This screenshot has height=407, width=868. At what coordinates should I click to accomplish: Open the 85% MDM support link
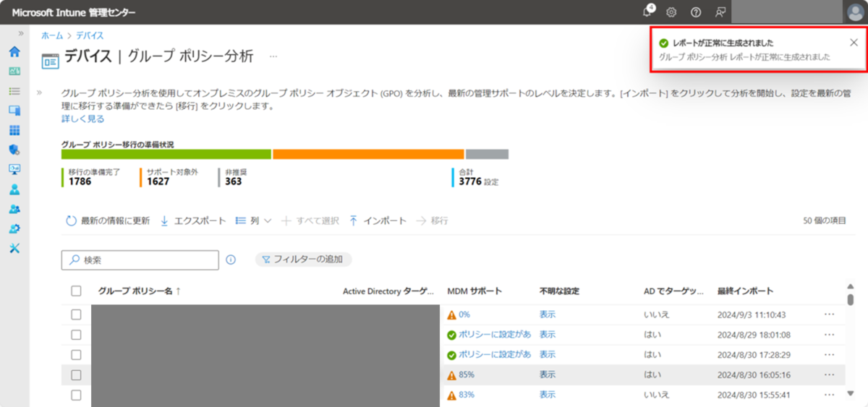[x=467, y=374]
